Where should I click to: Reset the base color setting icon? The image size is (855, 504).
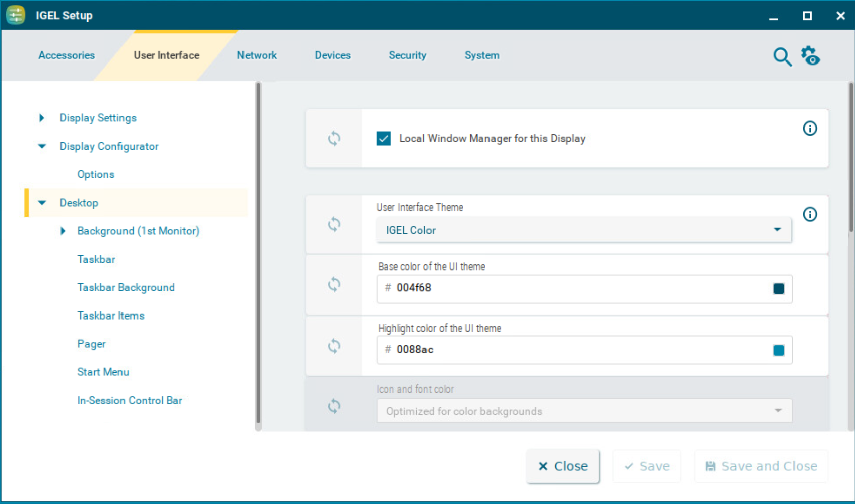(334, 284)
